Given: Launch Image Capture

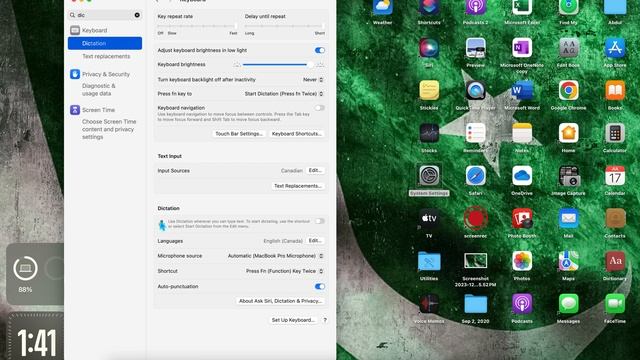Looking at the screenshot, I should tap(568, 176).
